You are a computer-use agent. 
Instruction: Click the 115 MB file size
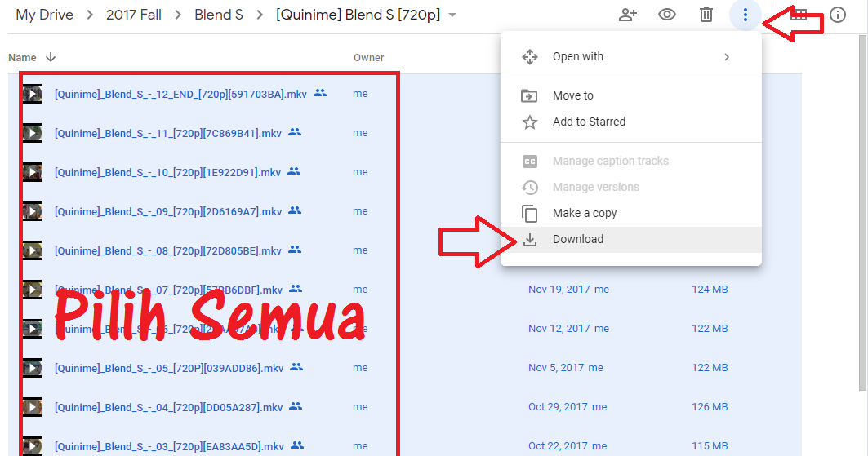(710, 446)
